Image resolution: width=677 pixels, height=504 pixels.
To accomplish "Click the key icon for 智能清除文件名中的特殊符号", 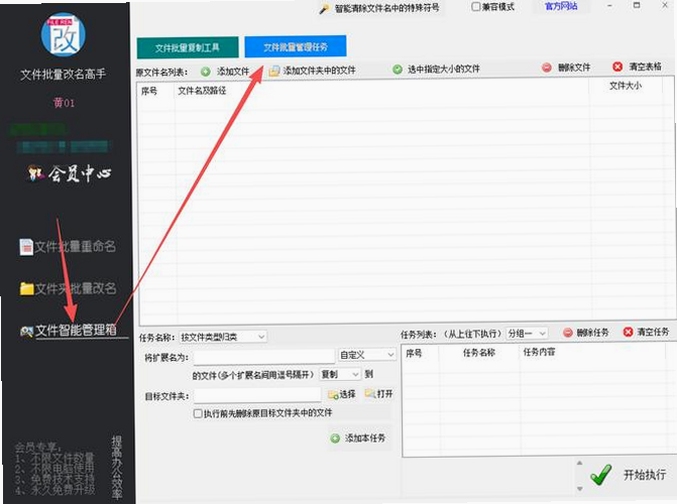I will [x=324, y=9].
